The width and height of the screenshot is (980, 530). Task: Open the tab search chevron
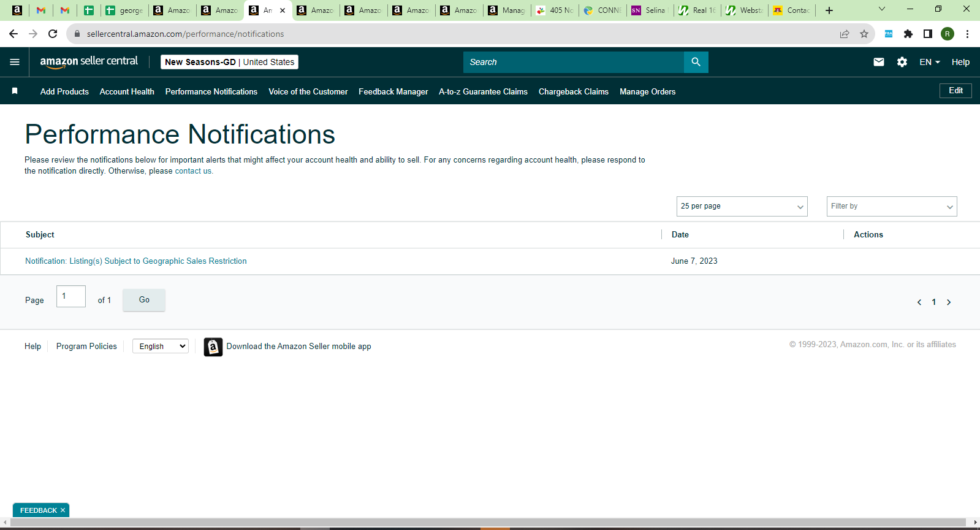tap(882, 9)
